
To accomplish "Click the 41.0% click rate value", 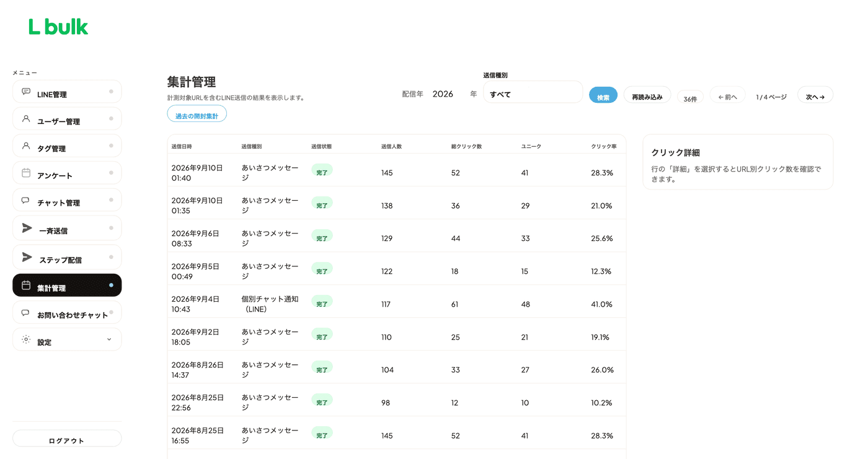I will pyautogui.click(x=601, y=304).
